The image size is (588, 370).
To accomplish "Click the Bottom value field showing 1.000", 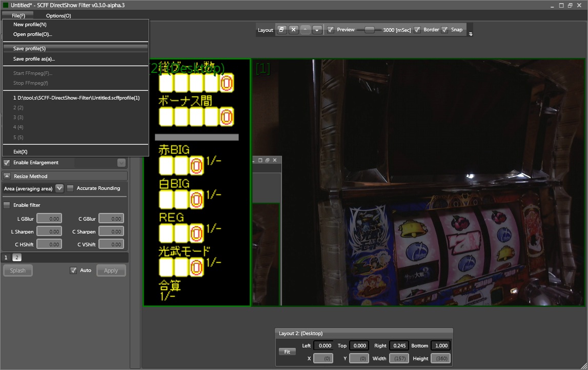I will click(x=441, y=345).
